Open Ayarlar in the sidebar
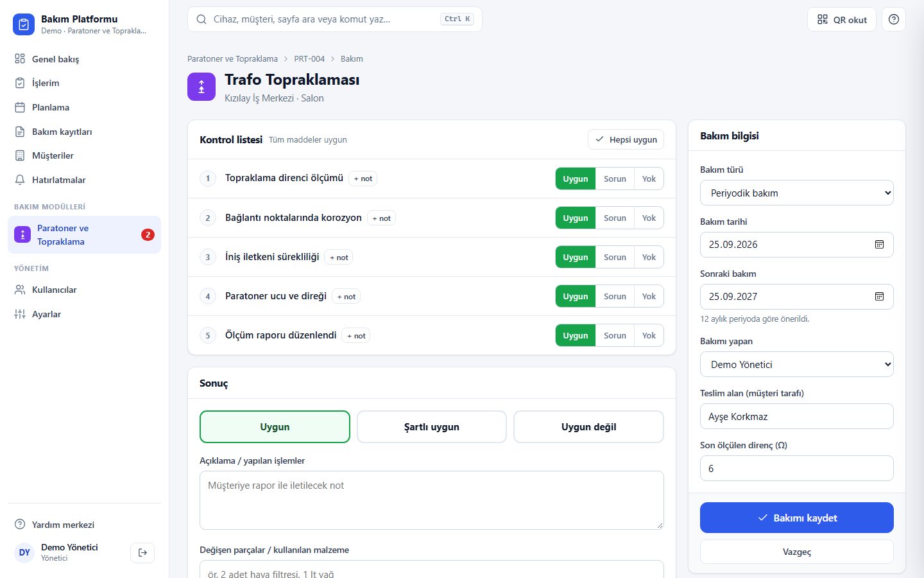The height and width of the screenshot is (578, 924). point(84,314)
